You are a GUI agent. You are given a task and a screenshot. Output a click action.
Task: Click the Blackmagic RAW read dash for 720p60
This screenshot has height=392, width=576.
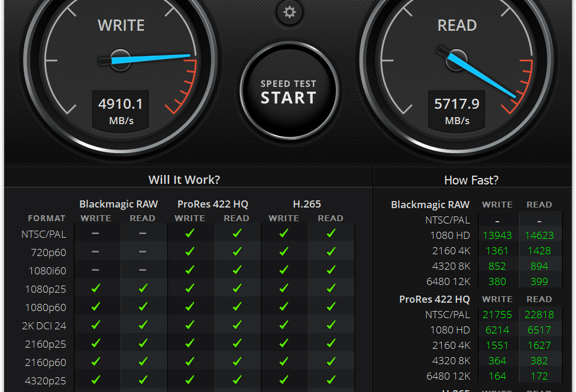[143, 252]
